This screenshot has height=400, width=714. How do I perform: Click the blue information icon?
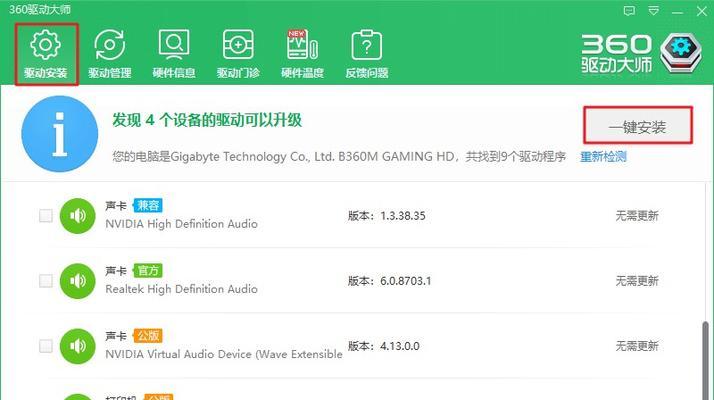pos(60,134)
